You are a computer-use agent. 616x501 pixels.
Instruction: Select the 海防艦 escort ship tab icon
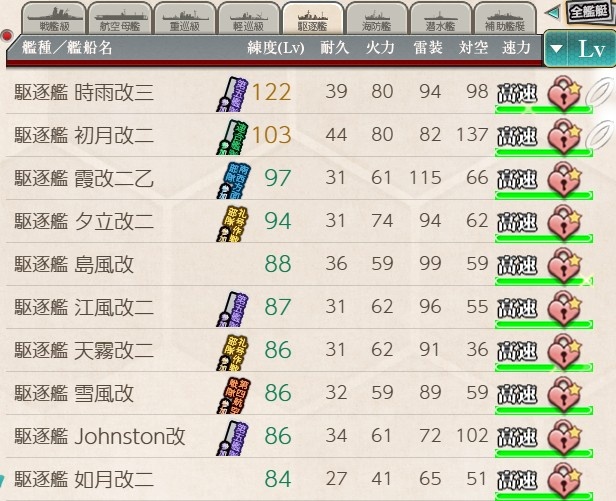click(377, 19)
